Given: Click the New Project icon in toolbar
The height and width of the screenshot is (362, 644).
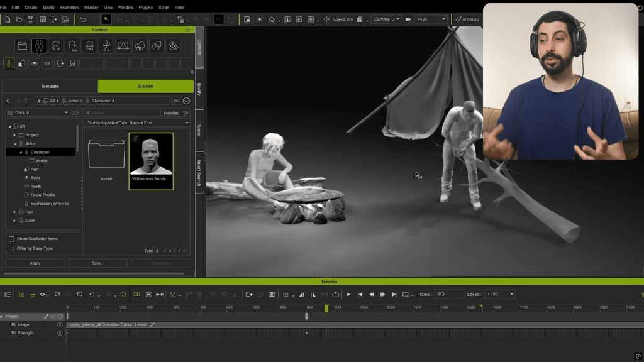Looking at the screenshot, I should [x=8, y=19].
